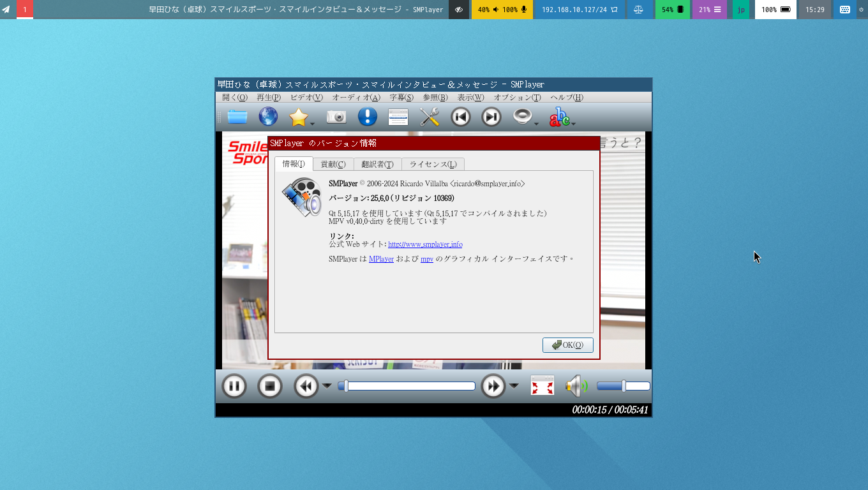This screenshot has width=868, height=490.
Task: Switch to the 貢献(C) tab
Action: 333,165
